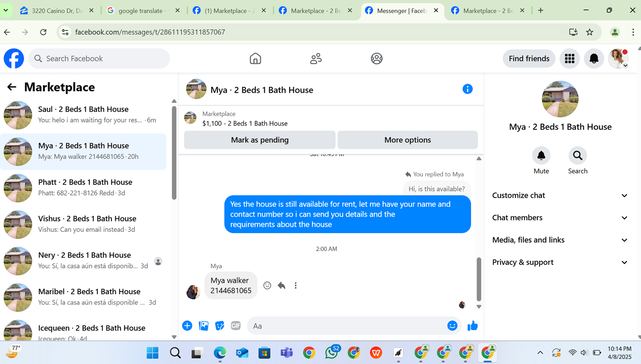Attach a photo with the image icon
The height and width of the screenshot is (364, 641).
[204, 326]
